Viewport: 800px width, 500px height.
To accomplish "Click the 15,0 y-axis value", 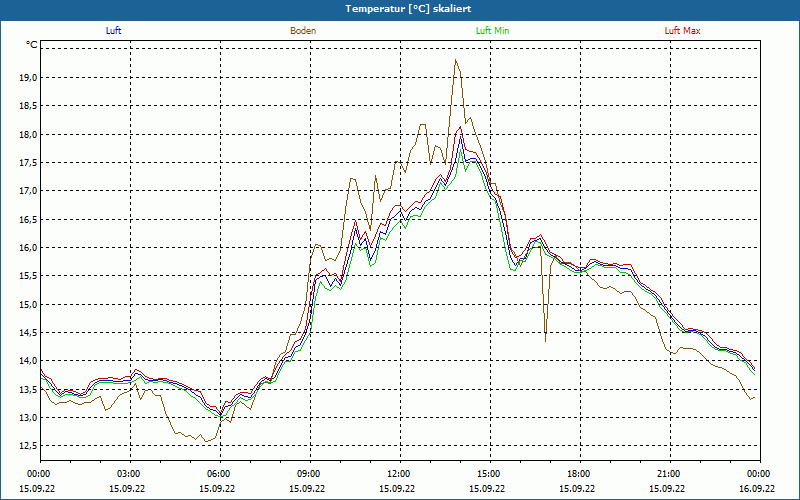I will pos(29,305).
